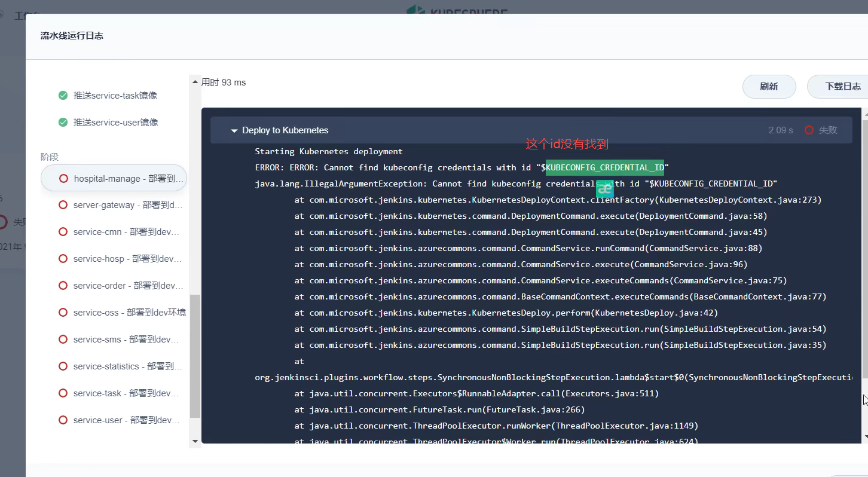Viewport: 868px width, 477px height.
Task: Click the green success icon for 推送service-user镜像
Action: (x=63, y=123)
